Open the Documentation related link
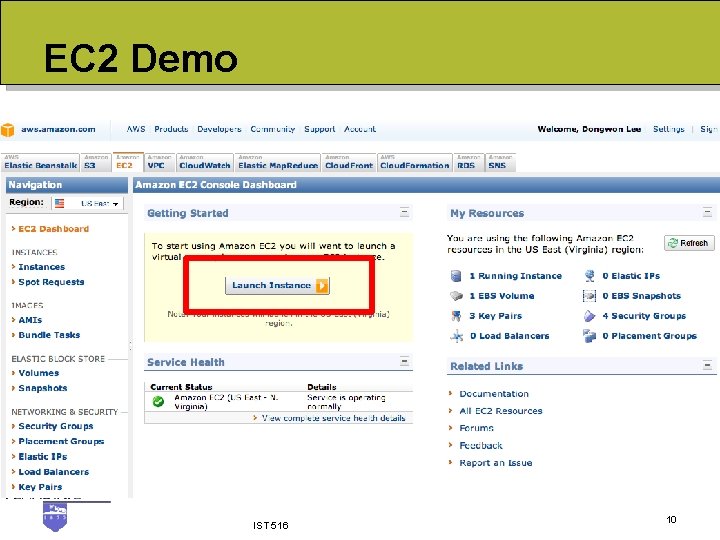This screenshot has width=720, height=540. (x=494, y=394)
